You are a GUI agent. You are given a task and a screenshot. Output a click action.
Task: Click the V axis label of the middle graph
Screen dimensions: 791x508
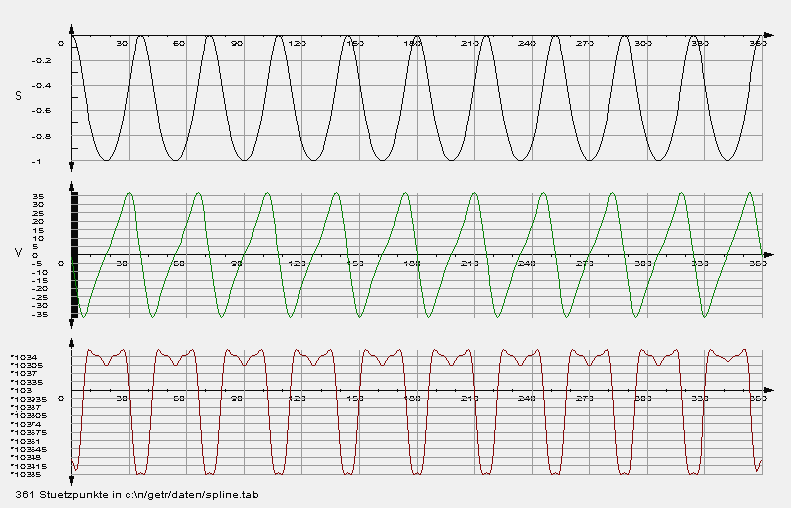18,253
